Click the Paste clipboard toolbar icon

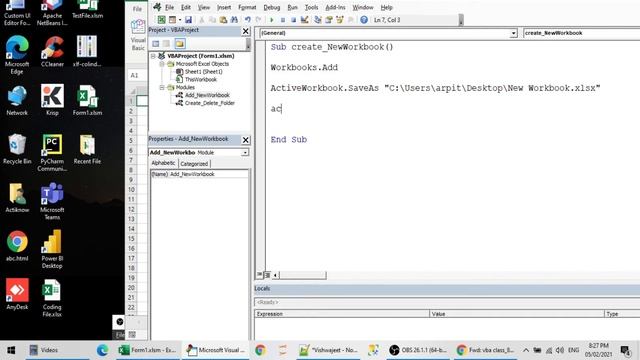[x=223, y=20]
